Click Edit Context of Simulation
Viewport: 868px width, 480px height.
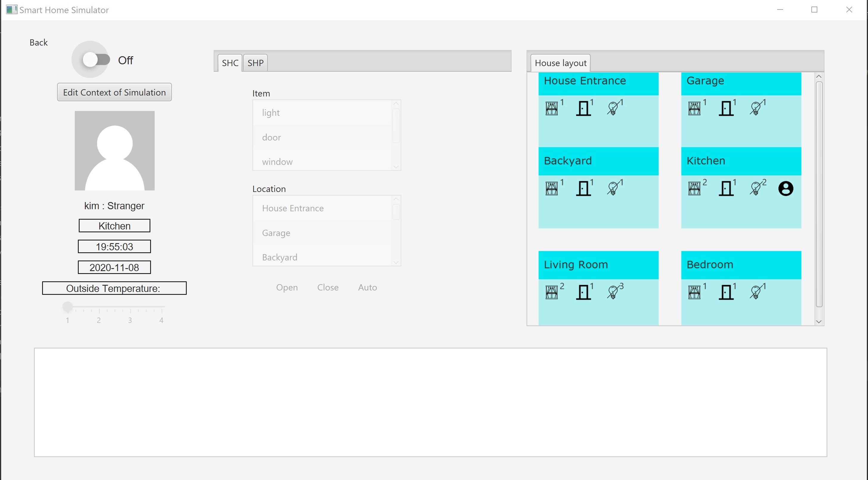[x=114, y=92]
